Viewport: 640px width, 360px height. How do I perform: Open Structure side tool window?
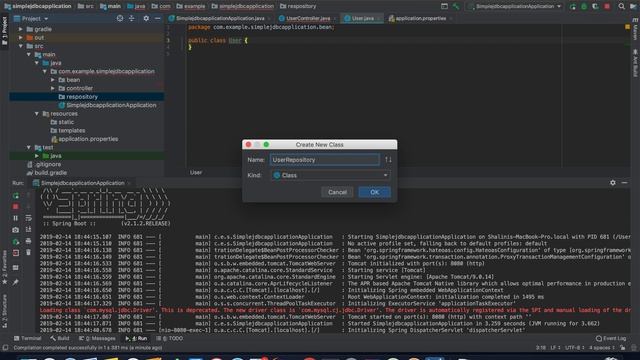pos(4,311)
